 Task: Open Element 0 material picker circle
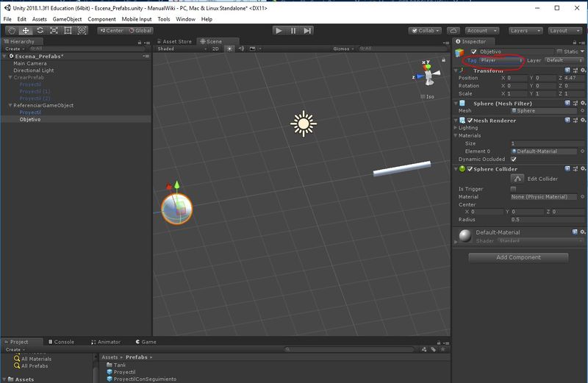point(582,151)
